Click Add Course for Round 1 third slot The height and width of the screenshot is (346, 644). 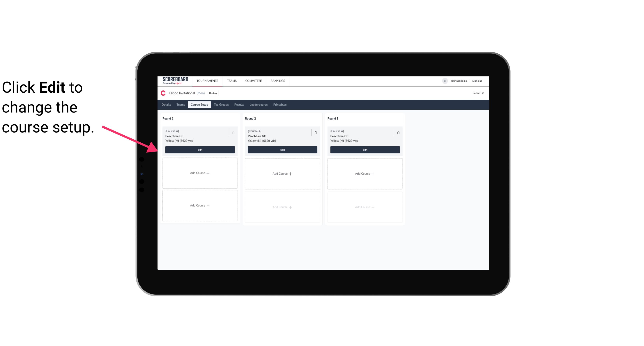coord(200,205)
